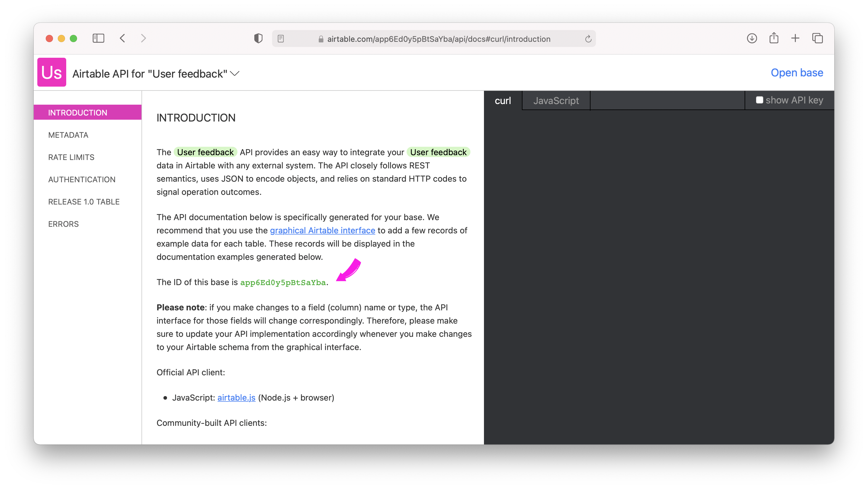This screenshot has height=489, width=868.
Task: Click the green full-screen window button
Action: point(73,38)
